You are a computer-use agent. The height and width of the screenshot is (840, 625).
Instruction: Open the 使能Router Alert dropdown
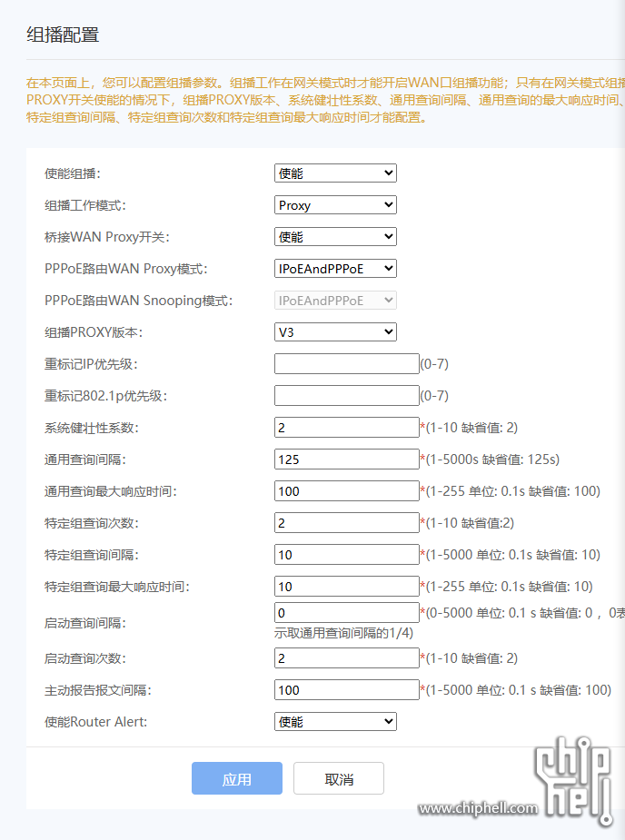[x=335, y=722]
